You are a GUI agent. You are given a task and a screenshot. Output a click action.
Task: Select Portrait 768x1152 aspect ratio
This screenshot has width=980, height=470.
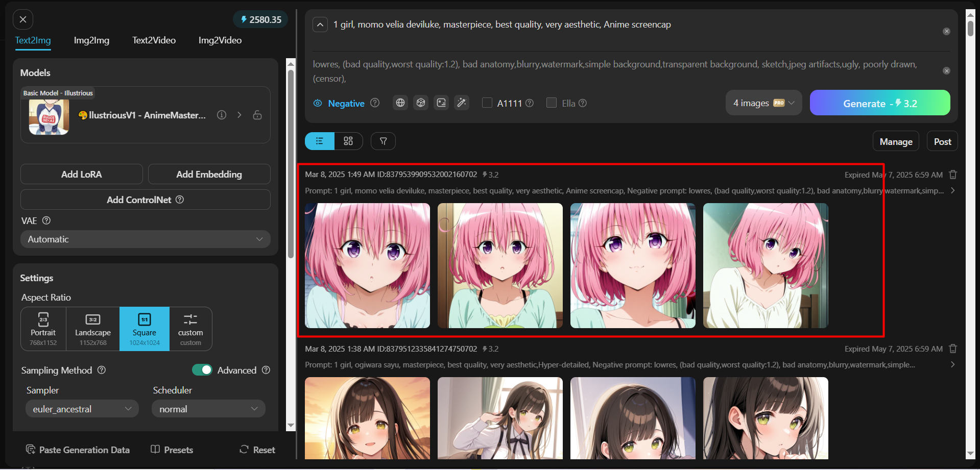point(43,329)
